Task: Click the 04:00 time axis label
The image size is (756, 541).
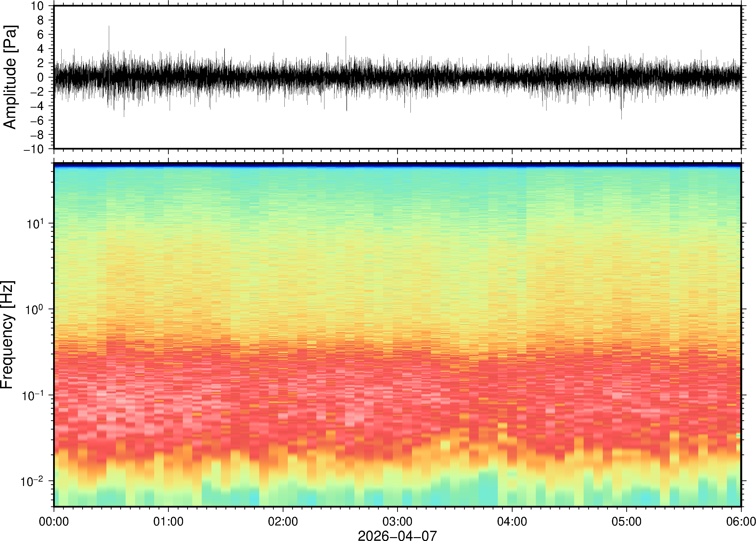Action: pyautogui.click(x=512, y=521)
